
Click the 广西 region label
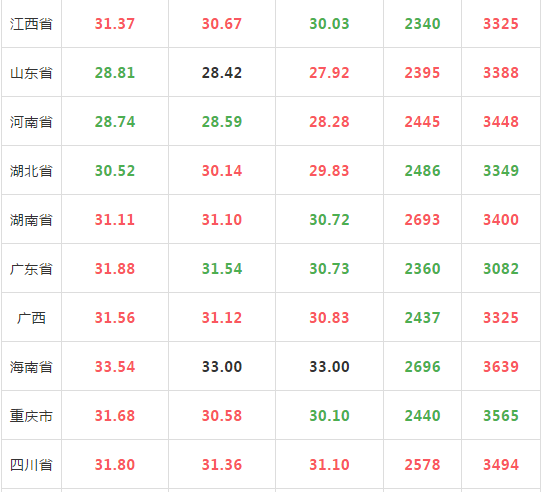click(x=31, y=318)
